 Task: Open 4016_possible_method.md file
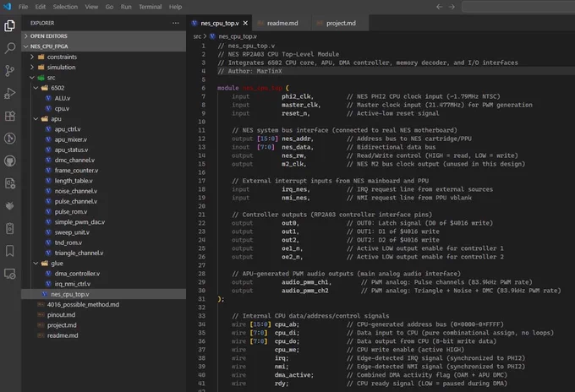coord(103,304)
